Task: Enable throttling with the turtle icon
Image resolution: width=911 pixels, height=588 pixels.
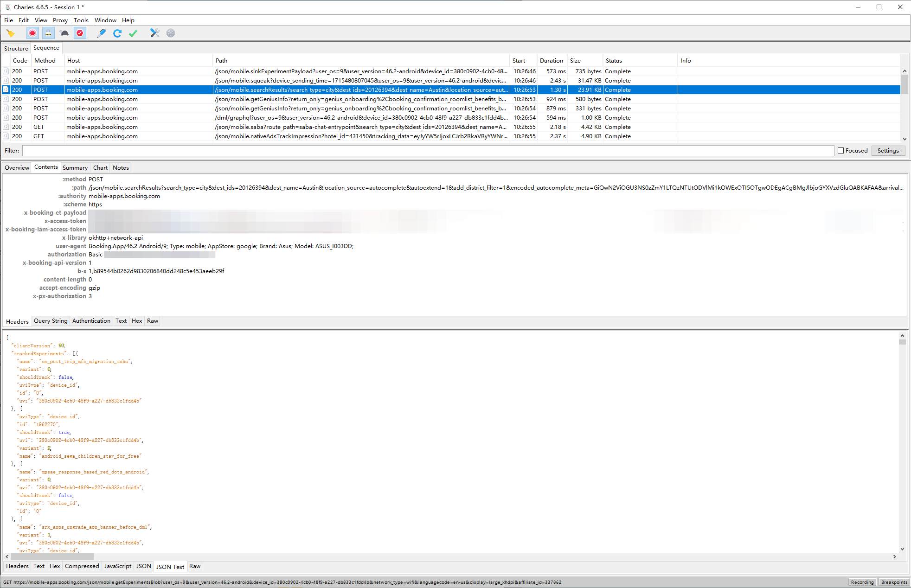Action: (64, 33)
